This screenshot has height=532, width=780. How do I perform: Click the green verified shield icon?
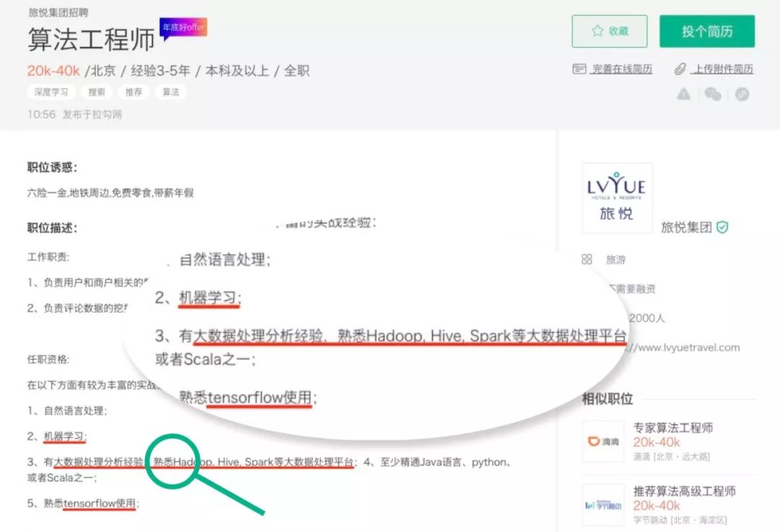pyautogui.click(x=722, y=227)
